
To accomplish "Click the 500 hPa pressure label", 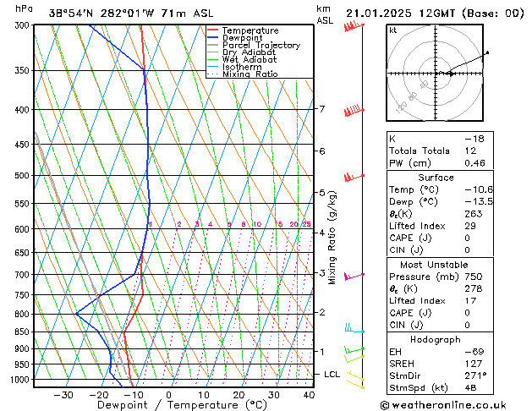I will click(24, 176).
